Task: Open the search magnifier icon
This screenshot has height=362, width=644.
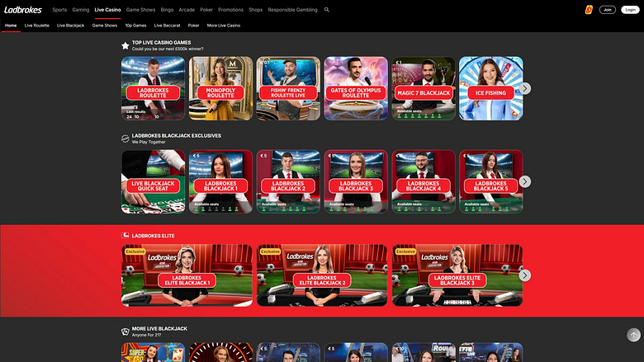Action: pyautogui.click(x=327, y=10)
